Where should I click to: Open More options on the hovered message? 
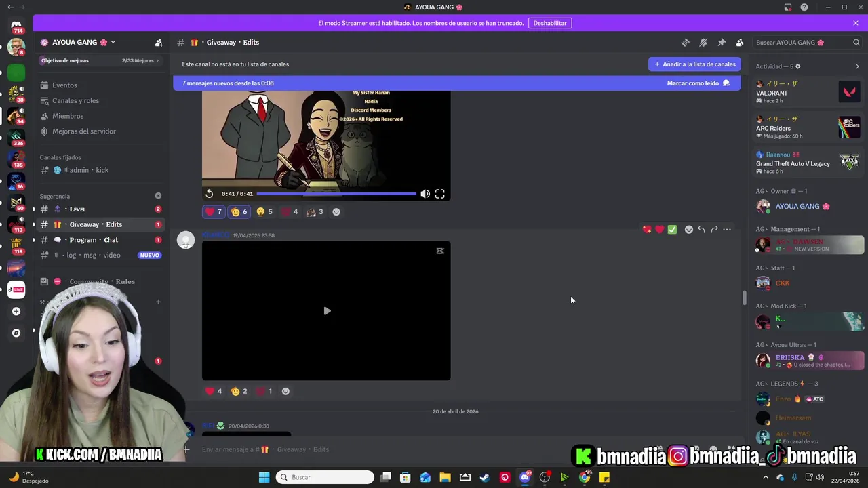pos(727,230)
